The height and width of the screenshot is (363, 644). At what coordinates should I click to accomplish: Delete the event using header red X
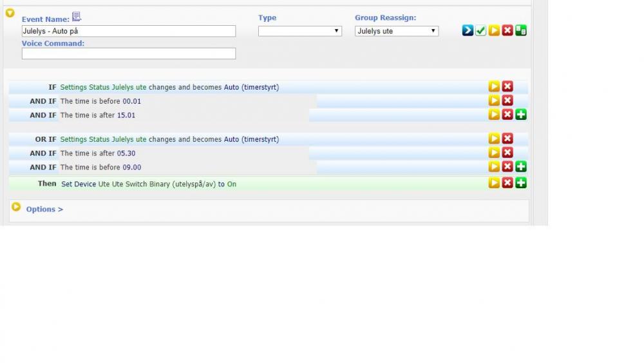[507, 30]
